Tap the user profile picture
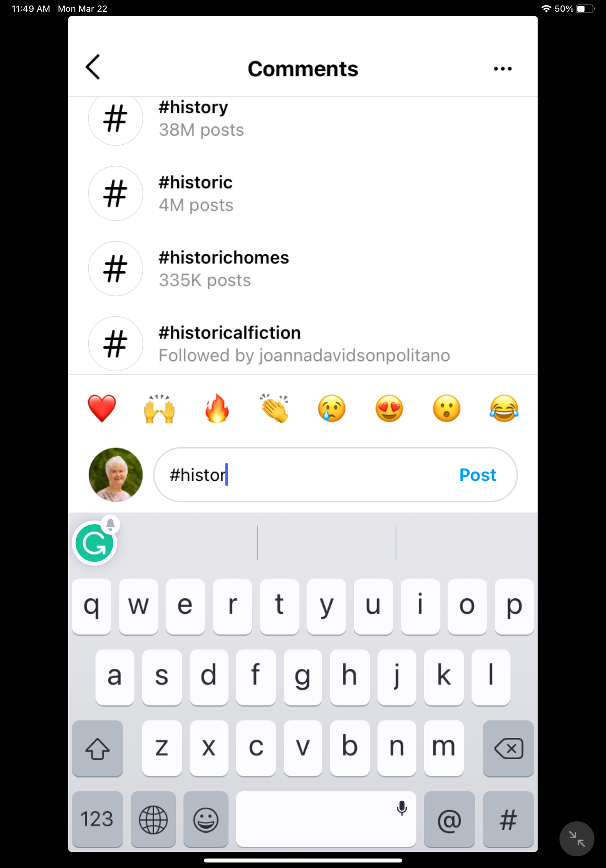Viewport: 606px width, 868px height. (x=116, y=475)
